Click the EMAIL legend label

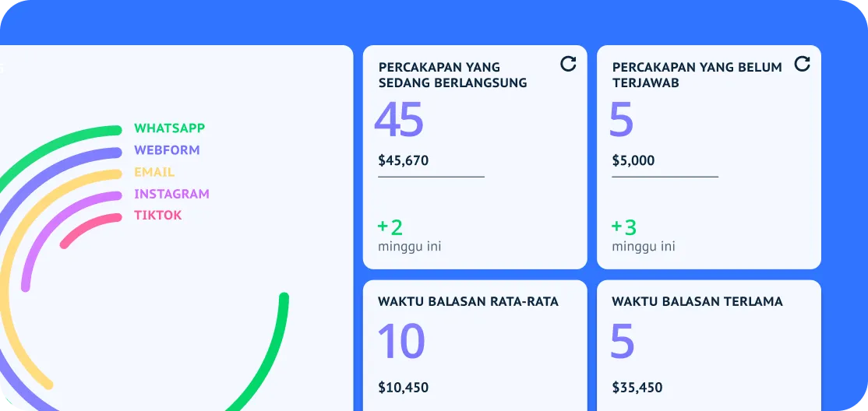click(x=154, y=172)
